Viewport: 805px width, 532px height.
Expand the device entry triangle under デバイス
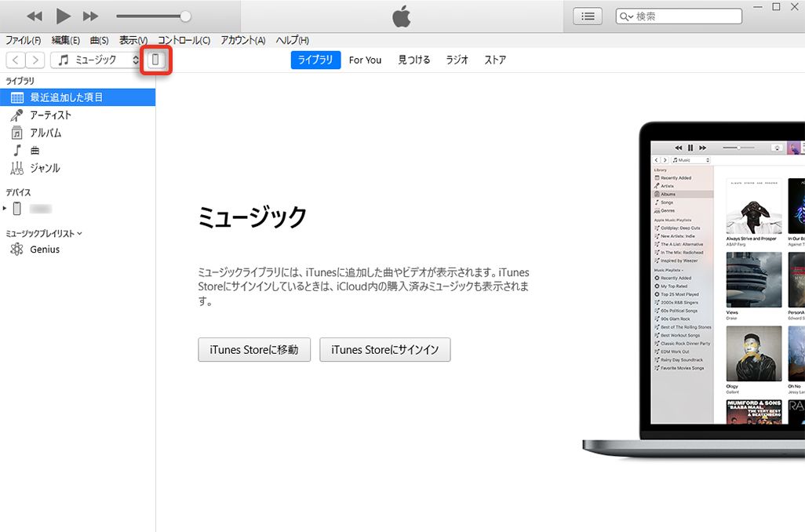(5, 208)
